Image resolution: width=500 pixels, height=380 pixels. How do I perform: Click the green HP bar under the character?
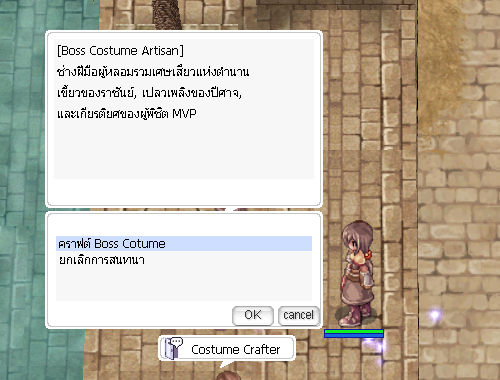coord(354,331)
